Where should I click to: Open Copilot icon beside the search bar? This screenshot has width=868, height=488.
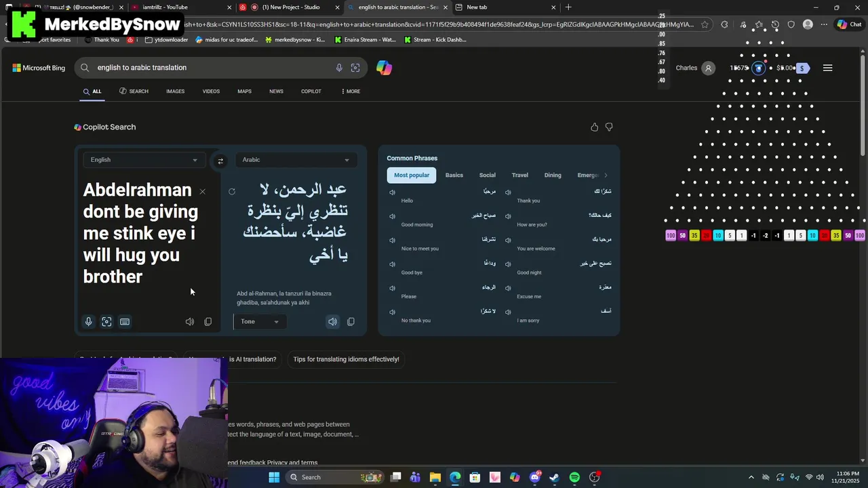pyautogui.click(x=384, y=68)
